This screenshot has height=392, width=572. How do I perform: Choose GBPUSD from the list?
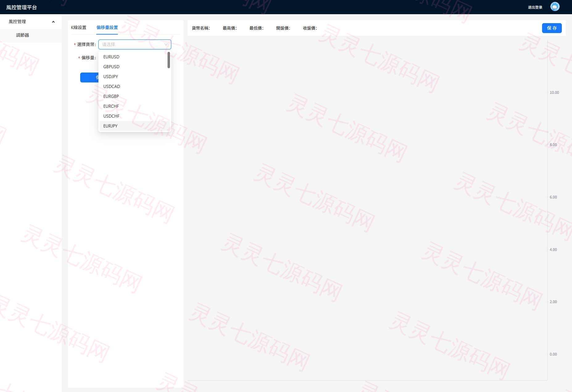tap(135, 67)
